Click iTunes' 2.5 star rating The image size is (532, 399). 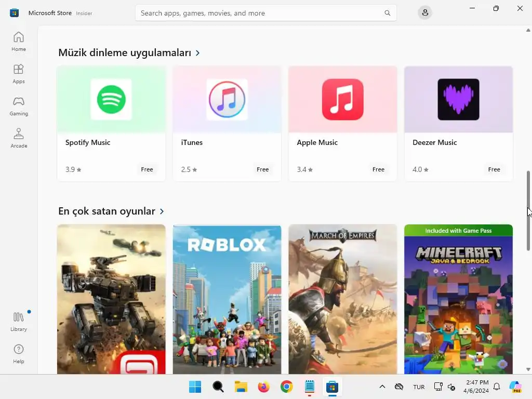pos(189,169)
